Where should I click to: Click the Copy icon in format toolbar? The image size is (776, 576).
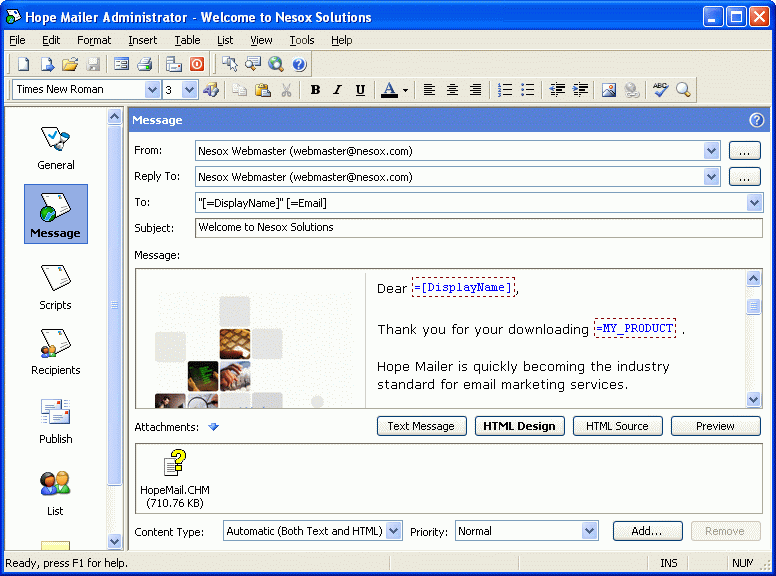click(240, 90)
